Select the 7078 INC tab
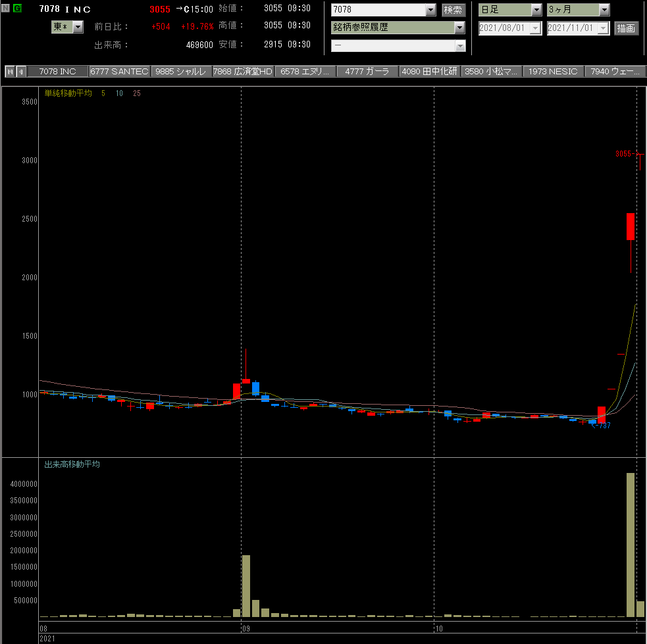 click(x=57, y=71)
